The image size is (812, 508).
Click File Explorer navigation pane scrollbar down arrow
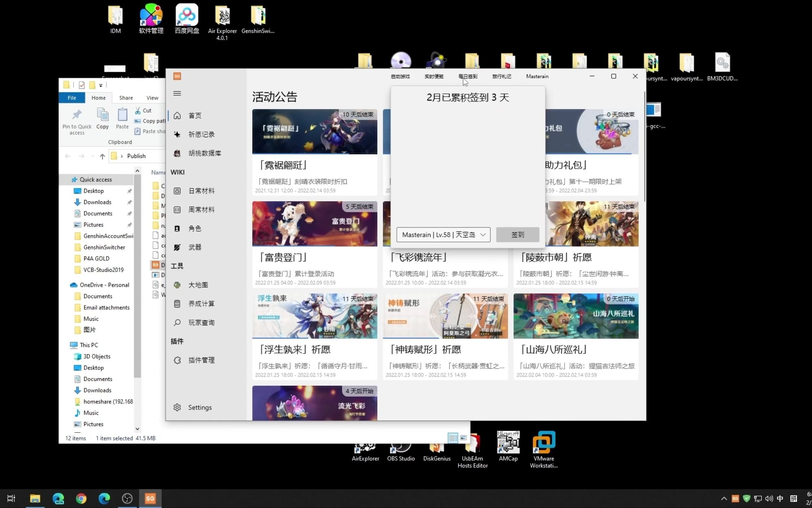tap(137, 429)
